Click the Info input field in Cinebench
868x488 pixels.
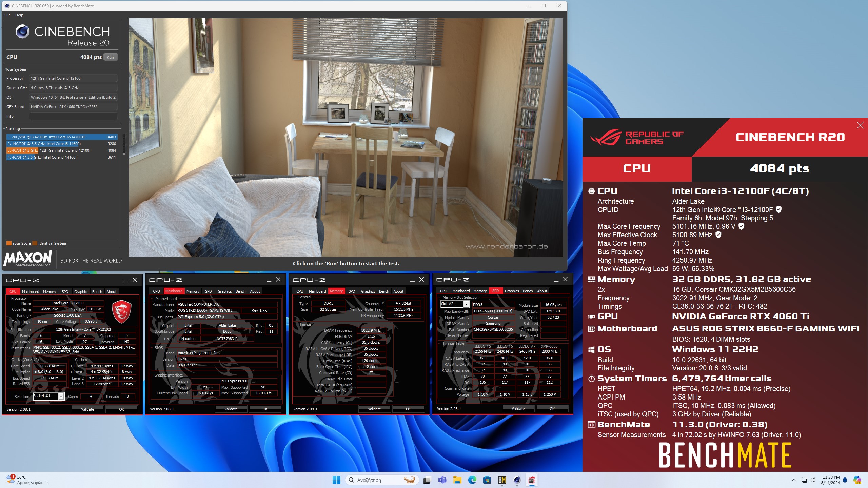[73, 116]
